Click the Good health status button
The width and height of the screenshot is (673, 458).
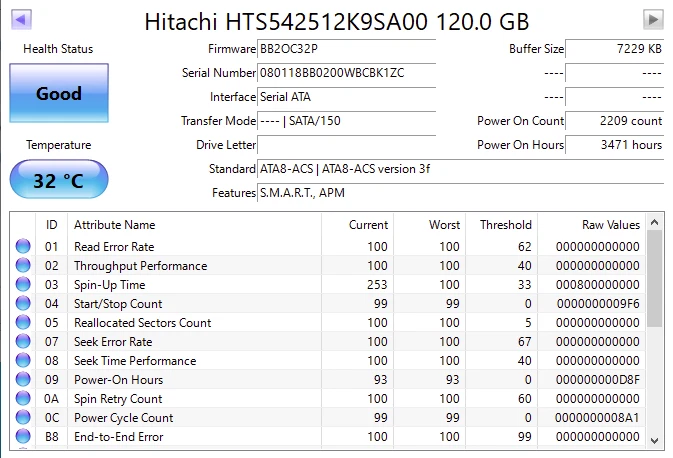(59, 93)
